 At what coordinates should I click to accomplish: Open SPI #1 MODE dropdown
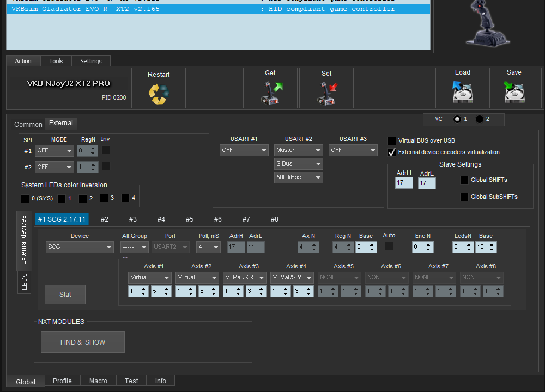tap(54, 151)
